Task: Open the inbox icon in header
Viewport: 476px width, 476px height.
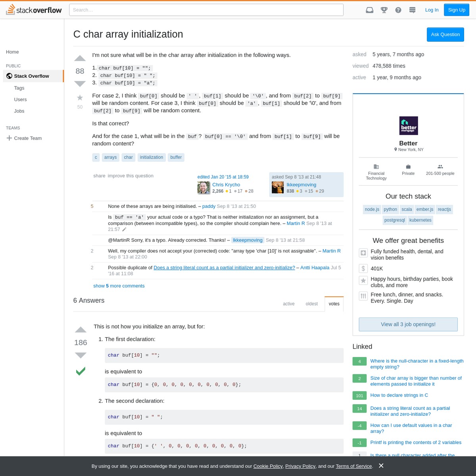Action: point(369,10)
